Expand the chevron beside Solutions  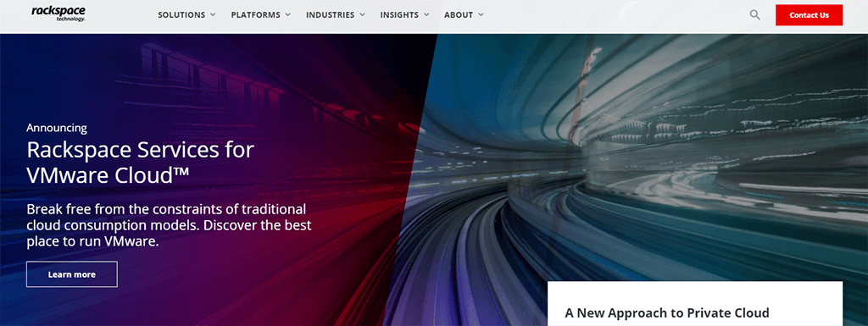point(213,15)
